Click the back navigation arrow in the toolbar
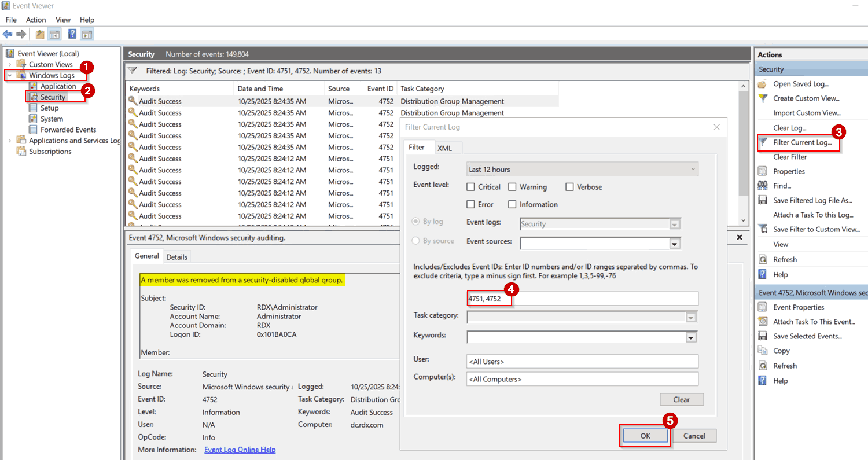This screenshot has height=460, width=868. 7,34
